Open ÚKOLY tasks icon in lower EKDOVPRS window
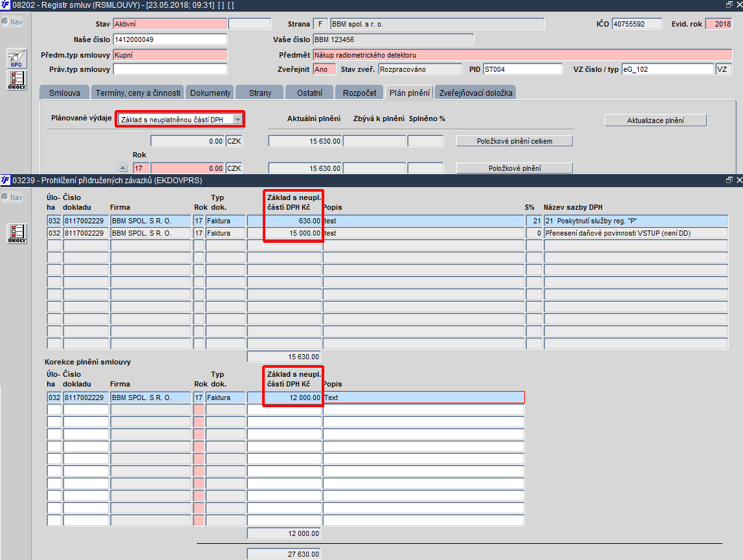 [17, 234]
